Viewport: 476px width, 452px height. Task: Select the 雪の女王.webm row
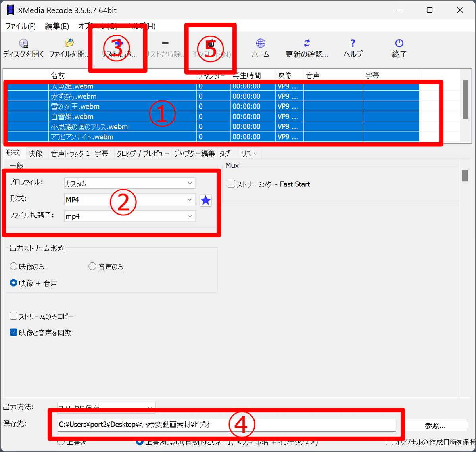[x=213, y=106]
